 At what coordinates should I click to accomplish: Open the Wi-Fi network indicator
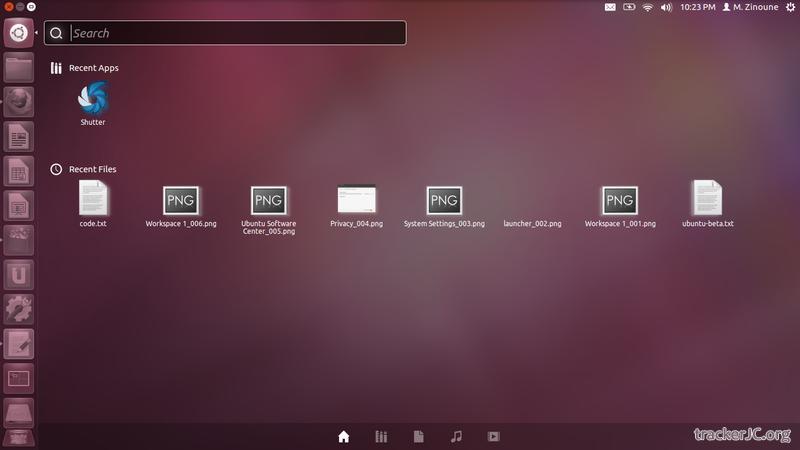tap(648, 7)
